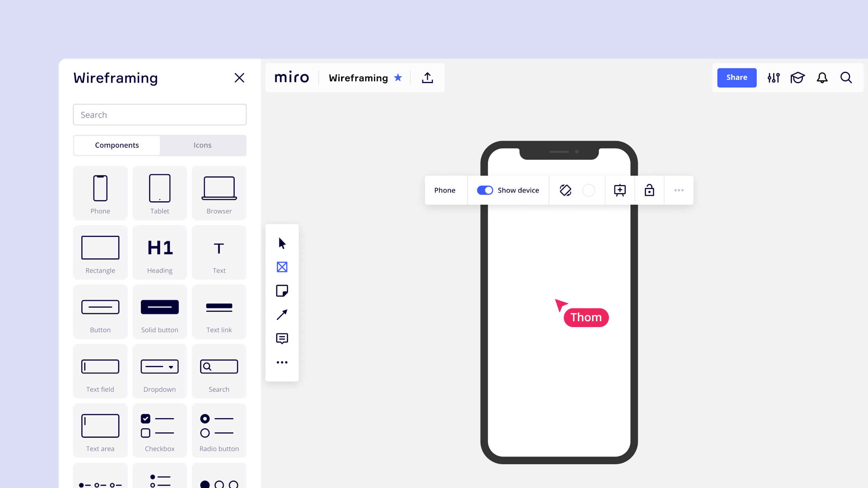Open the white color swatch
Screen dimensions: 868x488
tap(589, 190)
